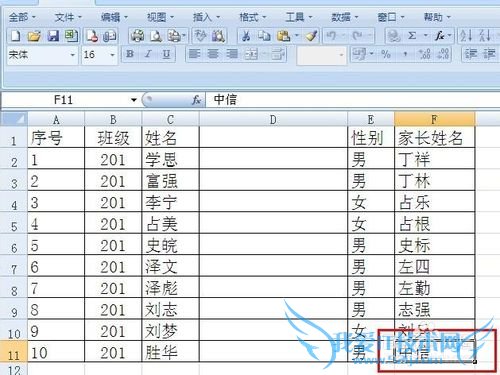Screen dimensions: 500x375
Task: Run spell check with the ABC checkmark icon
Action: point(201,36)
